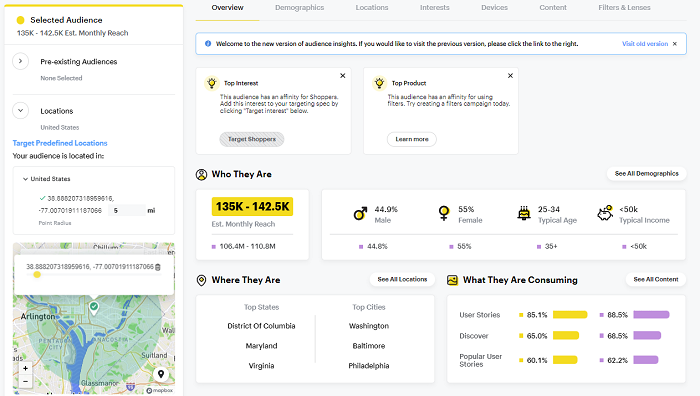Viewport: 700px width, 396px height.
Task: Click the Top Interest lightbulb icon
Action: [x=212, y=83]
